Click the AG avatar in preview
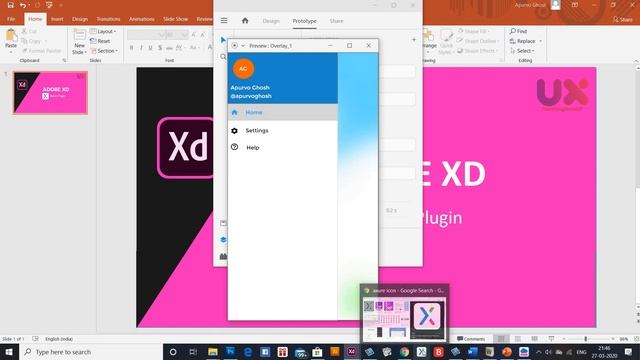640x360 pixels. point(243,69)
